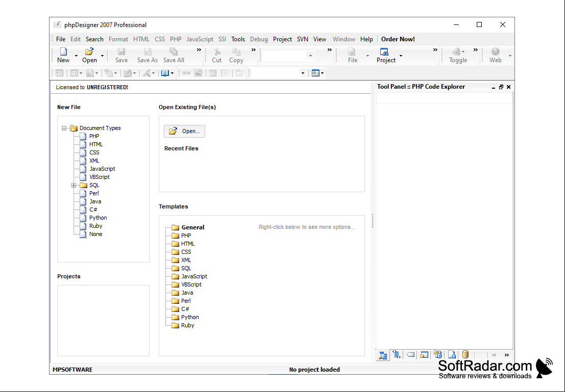Click the Copy toolbar icon

click(236, 52)
